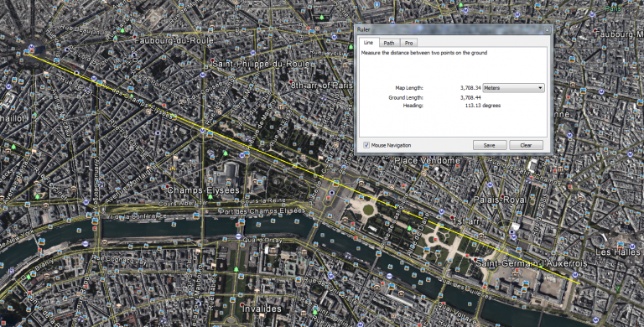Switch to the Pro tab
Image resolution: width=644 pixels, height=327 pixels.
[x=408, y=43]
